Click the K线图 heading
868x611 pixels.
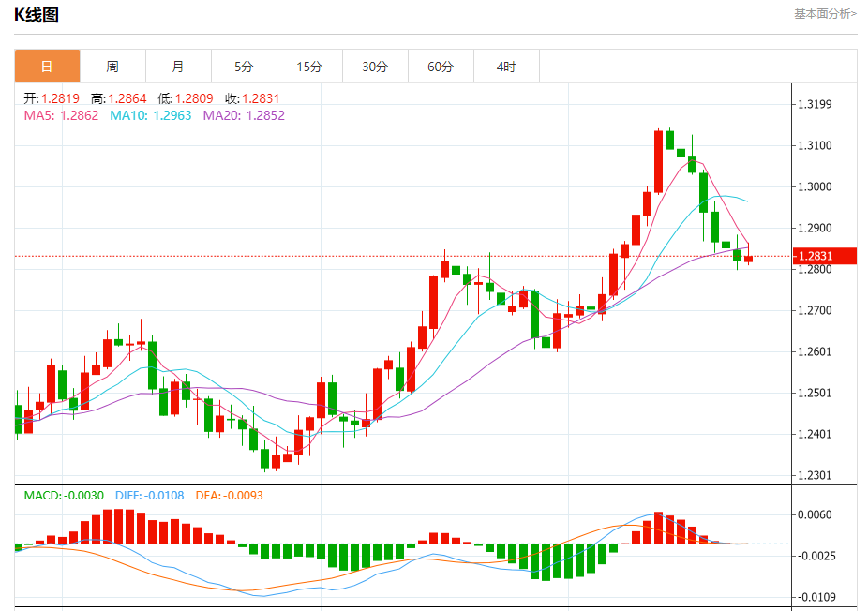(37, 15)
